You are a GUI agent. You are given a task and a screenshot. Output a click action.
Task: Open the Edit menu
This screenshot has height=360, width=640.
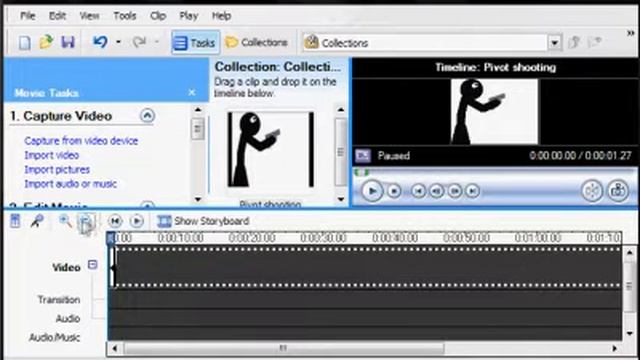click(57, 16)
